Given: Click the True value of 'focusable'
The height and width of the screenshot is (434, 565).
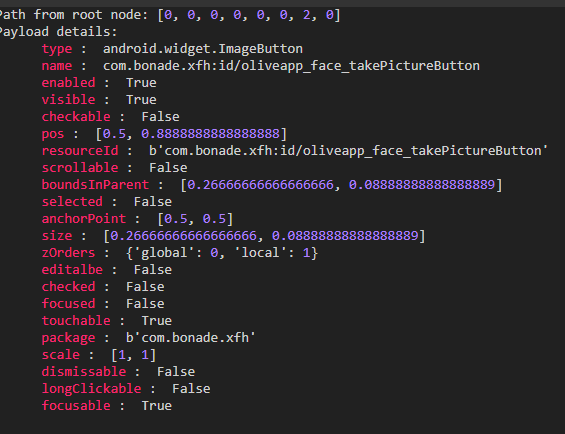Looking at the screenshot, I should (x=157, y=406).
